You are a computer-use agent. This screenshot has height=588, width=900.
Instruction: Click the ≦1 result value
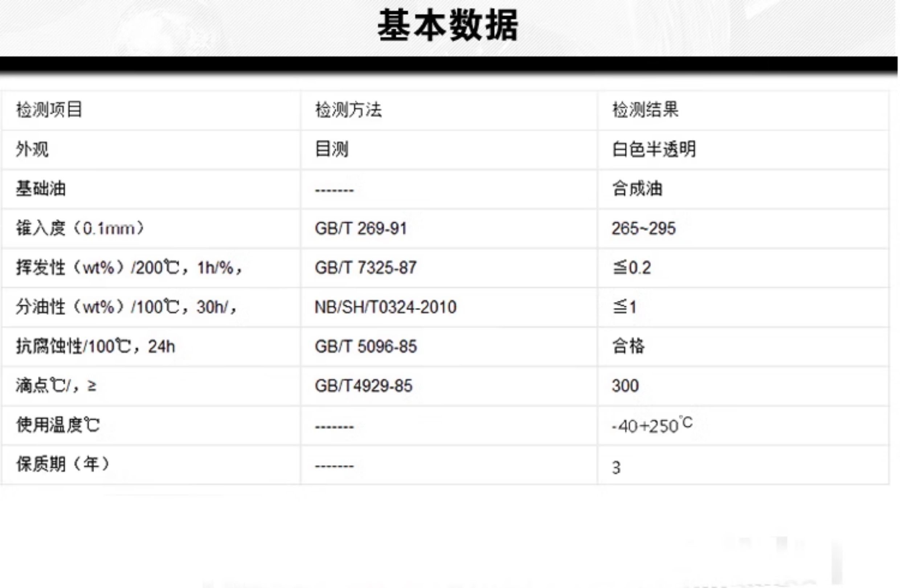coord(624,307)
